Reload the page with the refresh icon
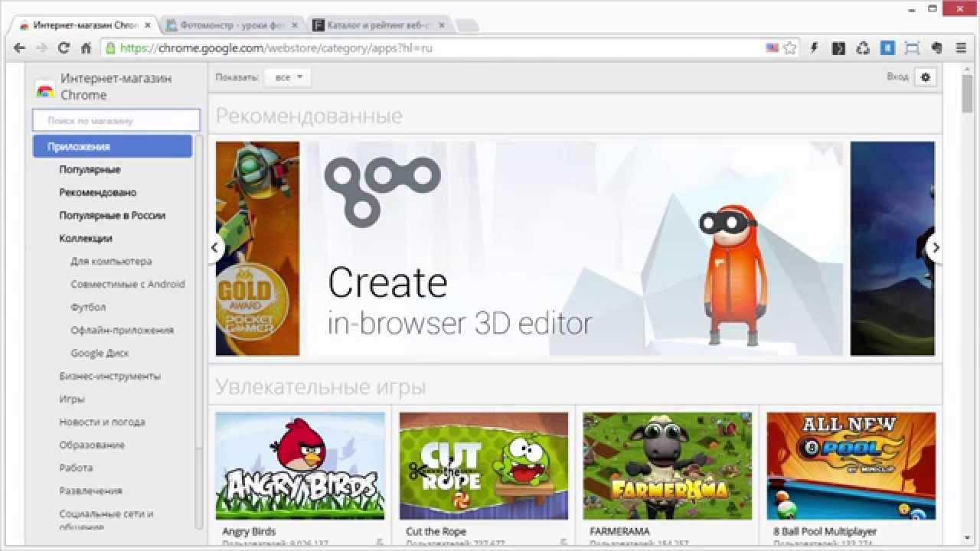The height and width of the screenshot is (551, 980). 64,47
